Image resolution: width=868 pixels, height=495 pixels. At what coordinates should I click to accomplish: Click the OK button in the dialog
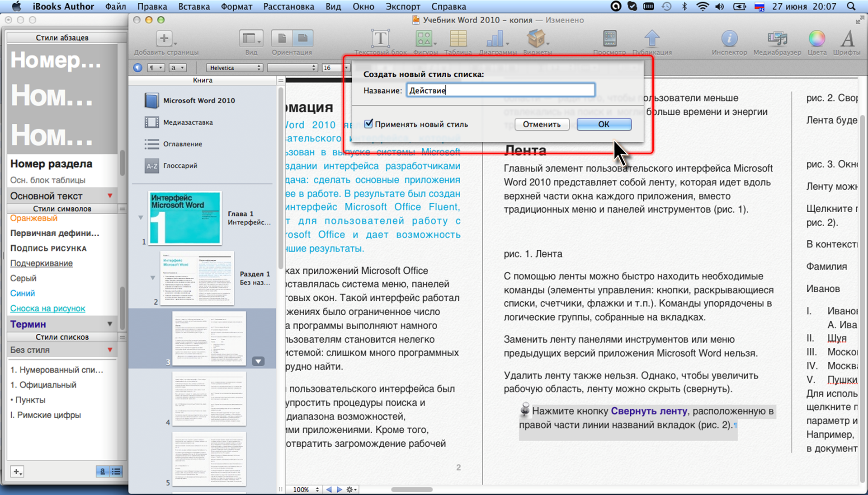point(604,124)
